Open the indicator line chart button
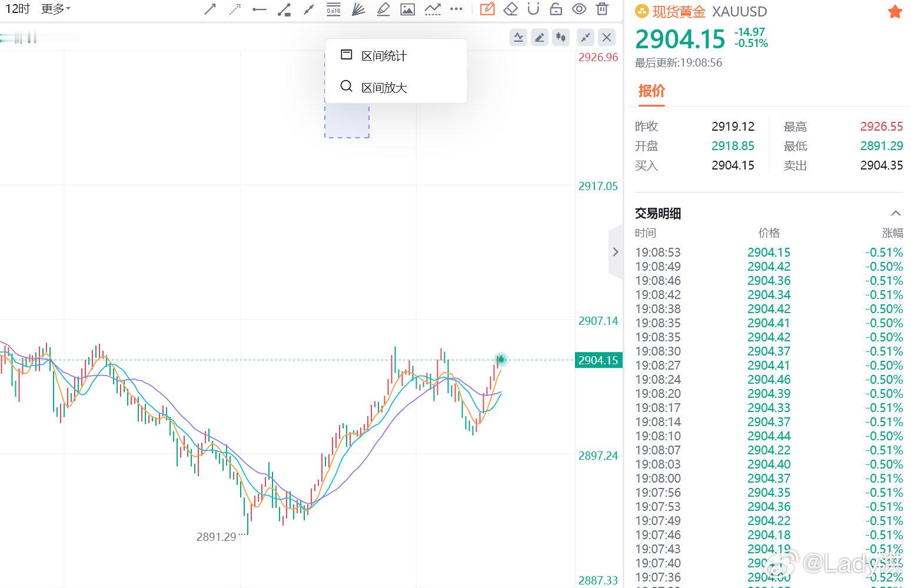The image size is (911, 588). point(518,38)
